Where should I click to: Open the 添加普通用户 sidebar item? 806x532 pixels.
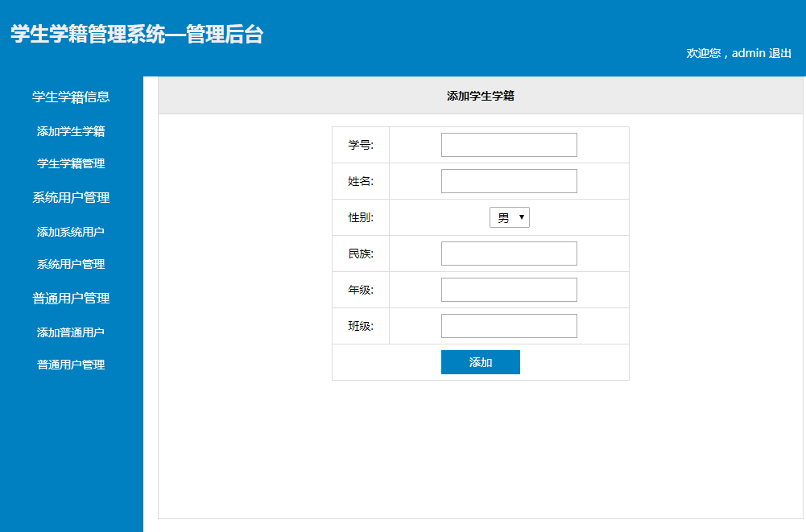[x=71, y=331]
